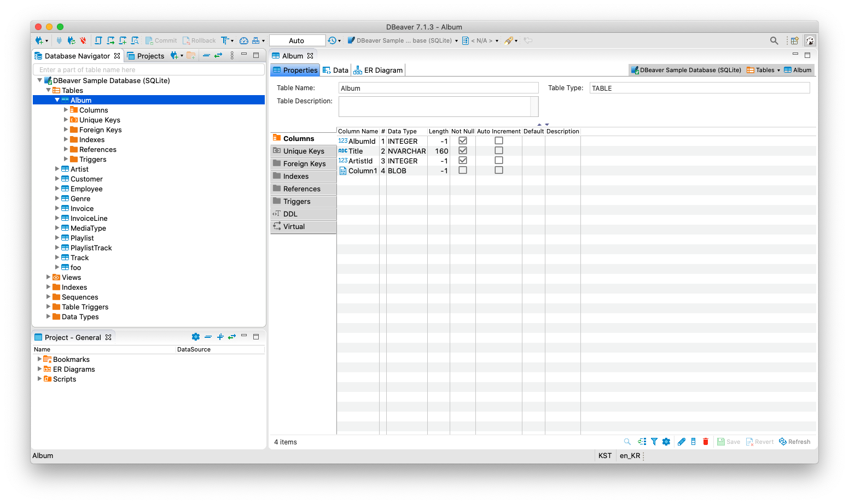
Task: Collapse the Album table node
Action: [57, 100]
